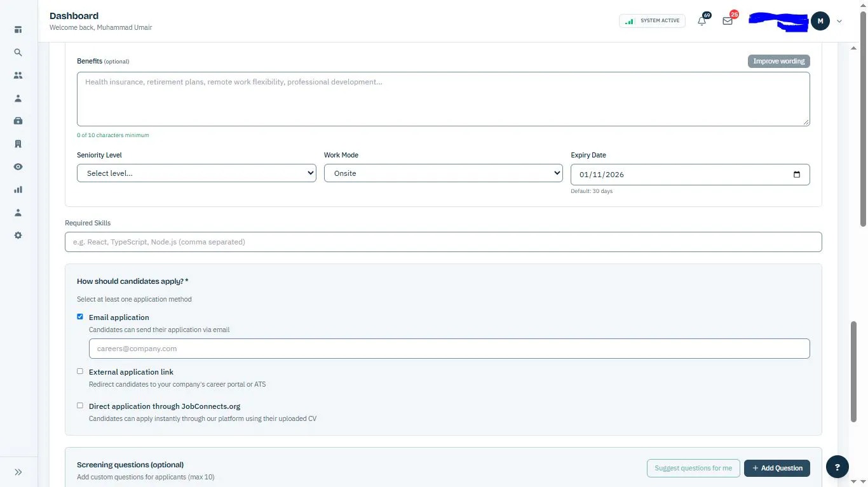Open notifications bell with 69 badge
This screenshot has width=868, height=487.
(x=702, y=20)
